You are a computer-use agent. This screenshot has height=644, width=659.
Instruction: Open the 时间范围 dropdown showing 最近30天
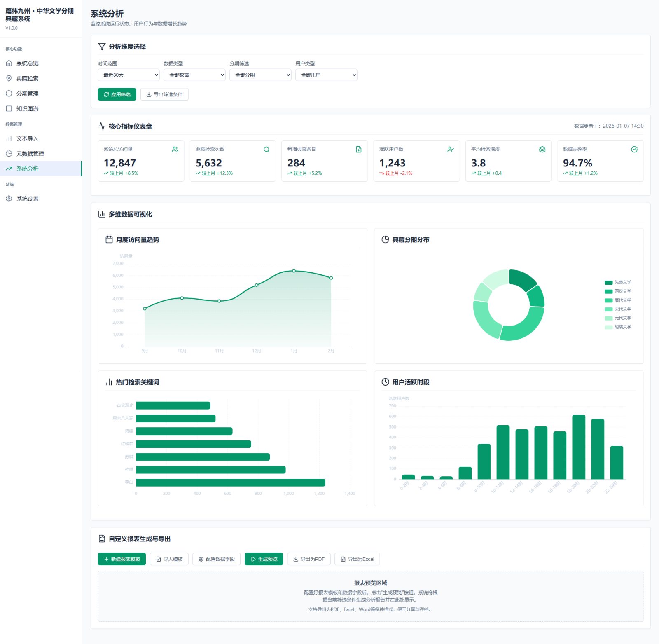coord(129,75)
